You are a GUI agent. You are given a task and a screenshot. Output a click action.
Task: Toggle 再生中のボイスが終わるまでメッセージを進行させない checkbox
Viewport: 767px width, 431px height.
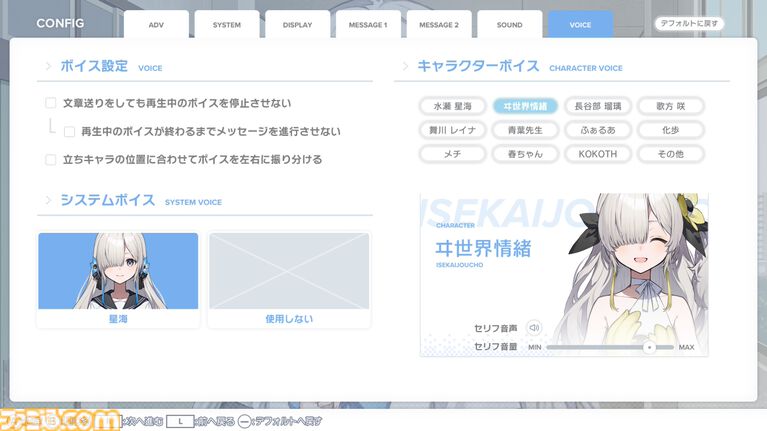70,131
